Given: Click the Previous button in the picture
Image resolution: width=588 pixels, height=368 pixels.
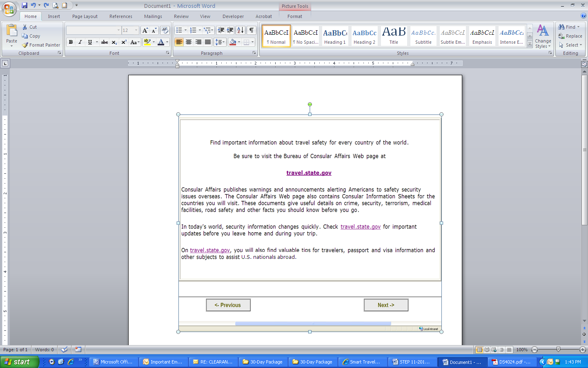Looking at the screenshot, I should (x=228, y=305).
